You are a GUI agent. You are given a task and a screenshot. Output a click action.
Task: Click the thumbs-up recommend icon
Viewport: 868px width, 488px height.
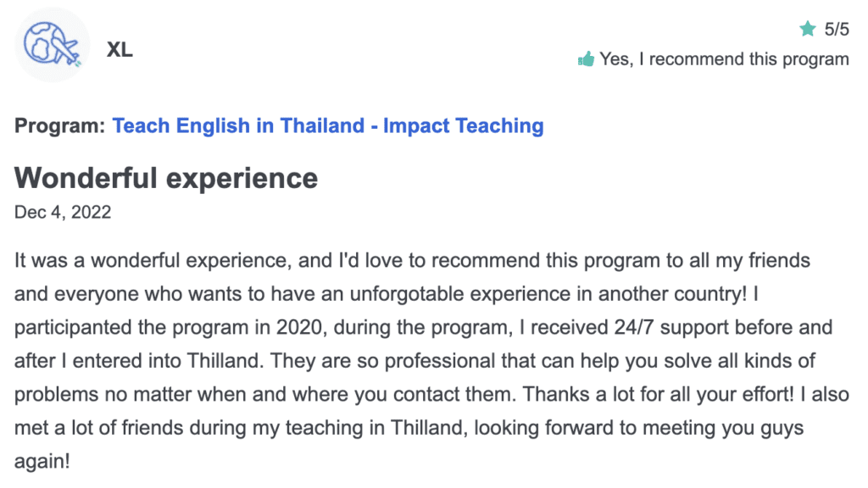click(586, 58)
